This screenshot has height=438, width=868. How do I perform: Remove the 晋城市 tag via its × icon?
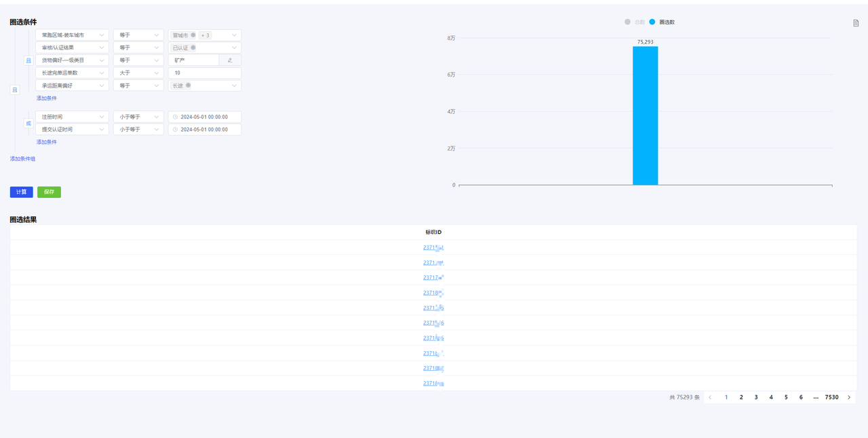coord(192,35)
